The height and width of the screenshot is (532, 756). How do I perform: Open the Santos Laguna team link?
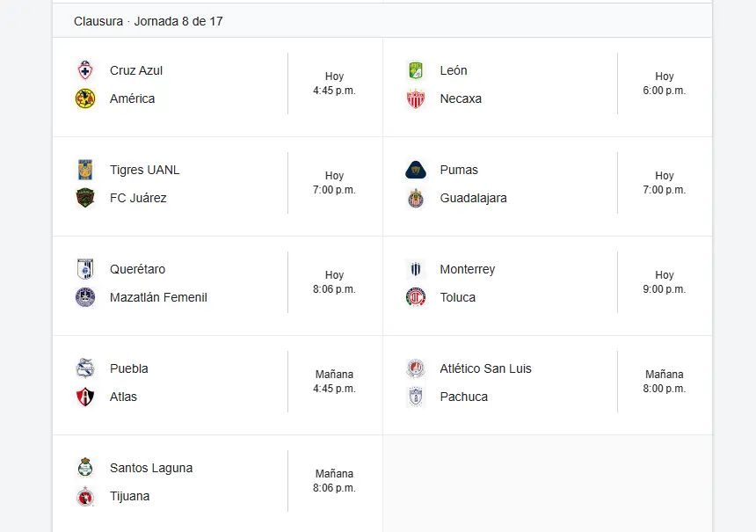pos(151,468)
